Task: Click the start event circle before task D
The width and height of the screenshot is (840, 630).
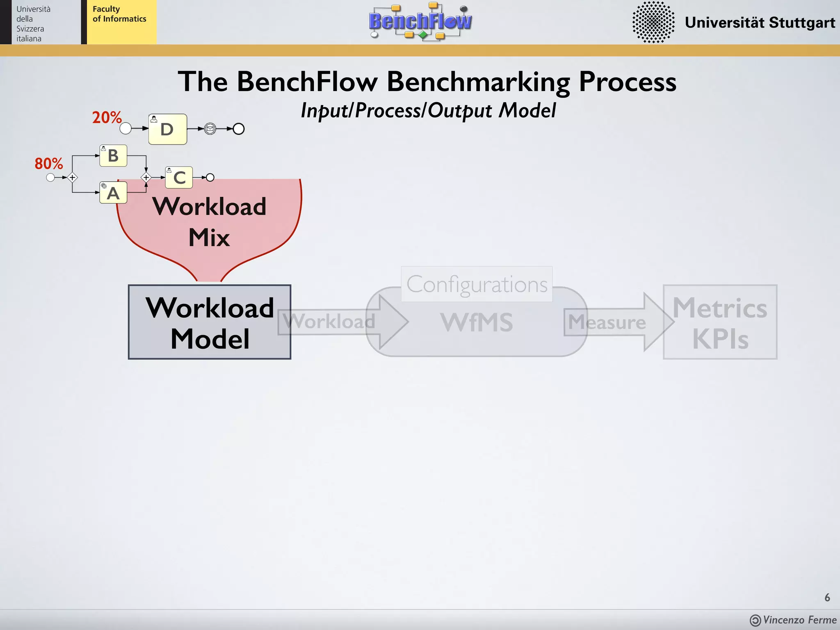Action: coord(126,128)
